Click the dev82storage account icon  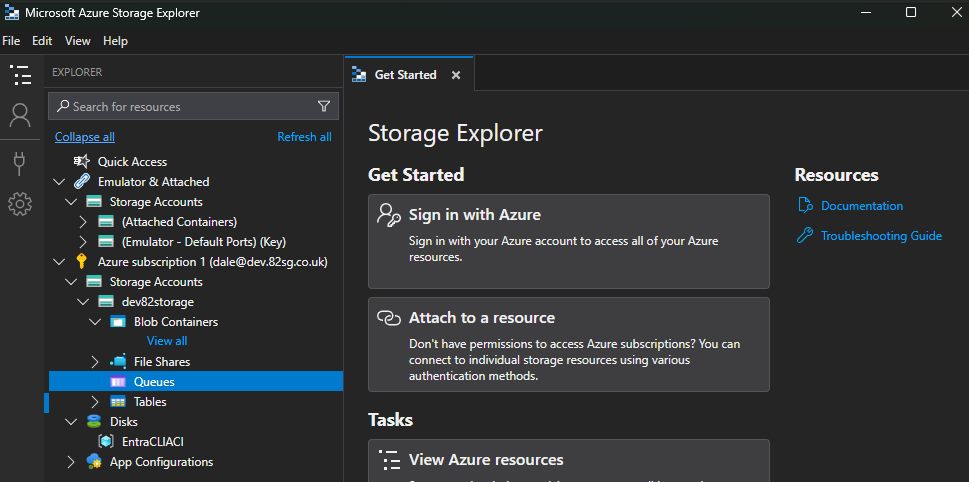pyautogui.click(x=106, y=302)
